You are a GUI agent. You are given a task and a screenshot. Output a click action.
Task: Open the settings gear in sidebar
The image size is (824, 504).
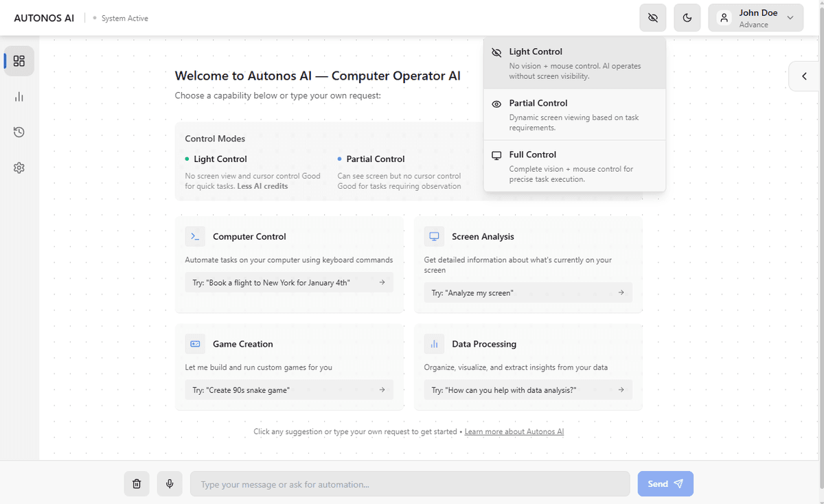coord(19,168)
